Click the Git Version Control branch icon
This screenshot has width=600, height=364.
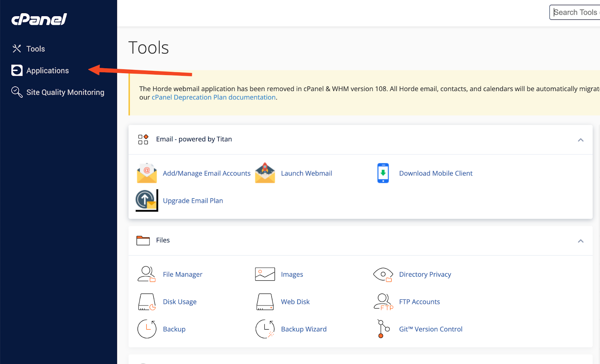click(383, 329)
